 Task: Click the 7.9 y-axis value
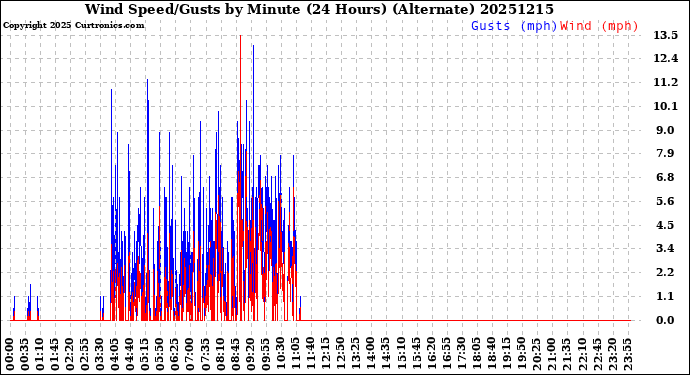point(665,154)
